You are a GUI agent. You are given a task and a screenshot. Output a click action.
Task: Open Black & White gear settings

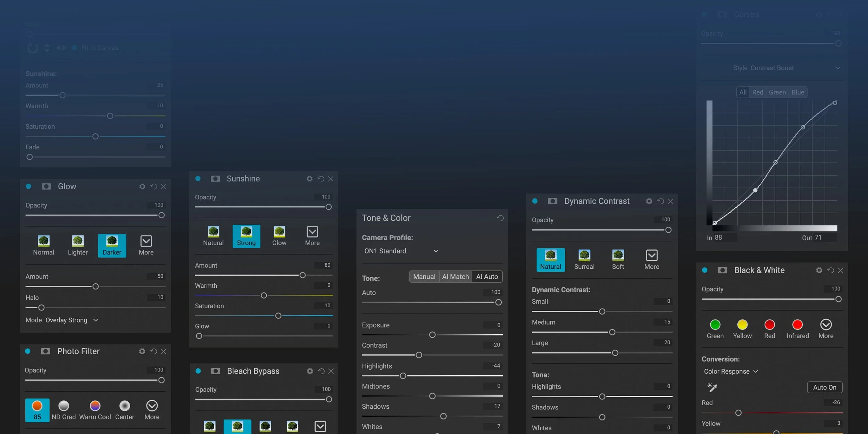coord(819,270)
